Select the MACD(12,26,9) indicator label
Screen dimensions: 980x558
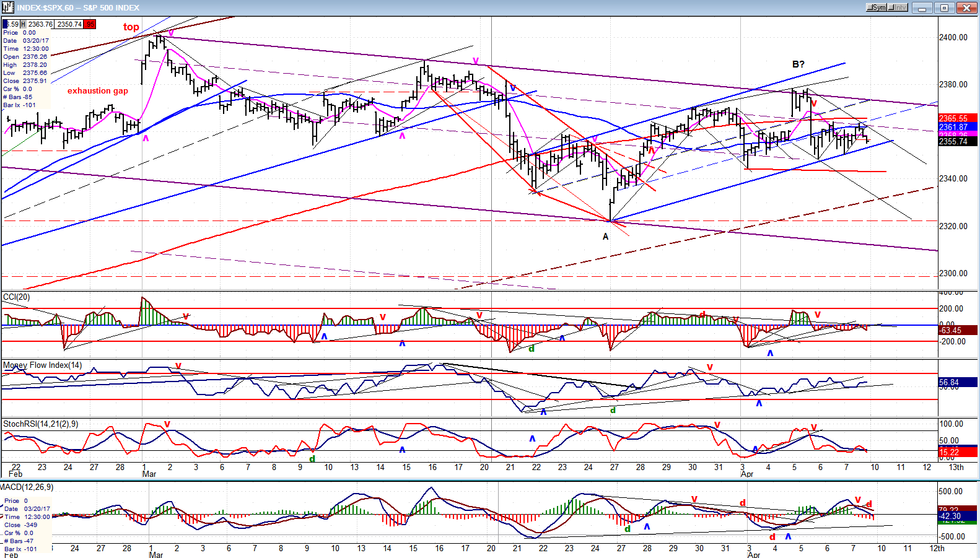click(x=27, y=487)
